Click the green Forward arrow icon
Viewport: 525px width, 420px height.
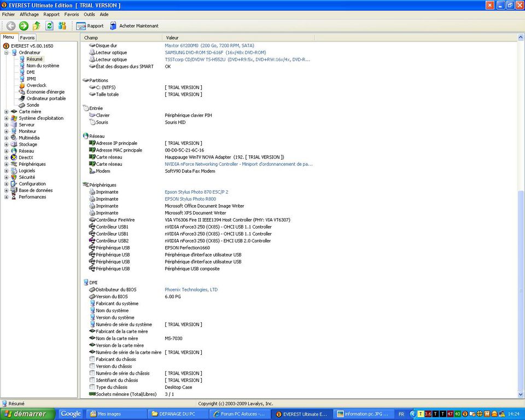tap(24, 26)
